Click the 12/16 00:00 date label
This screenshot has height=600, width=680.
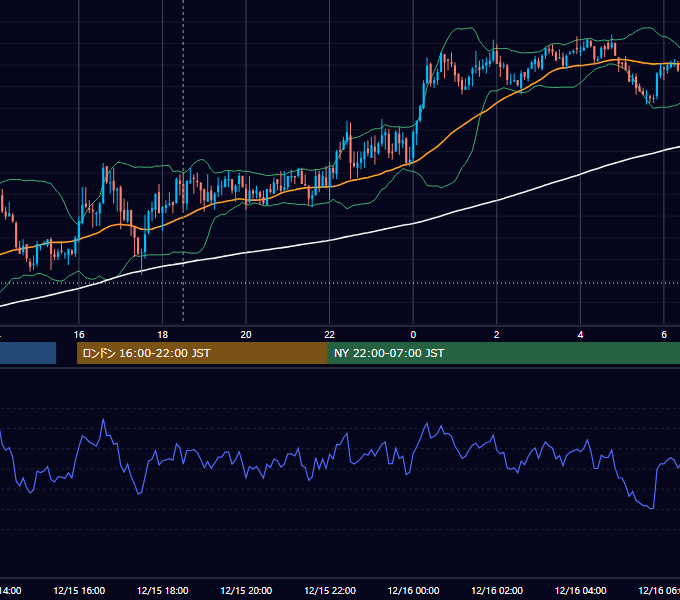413,590
